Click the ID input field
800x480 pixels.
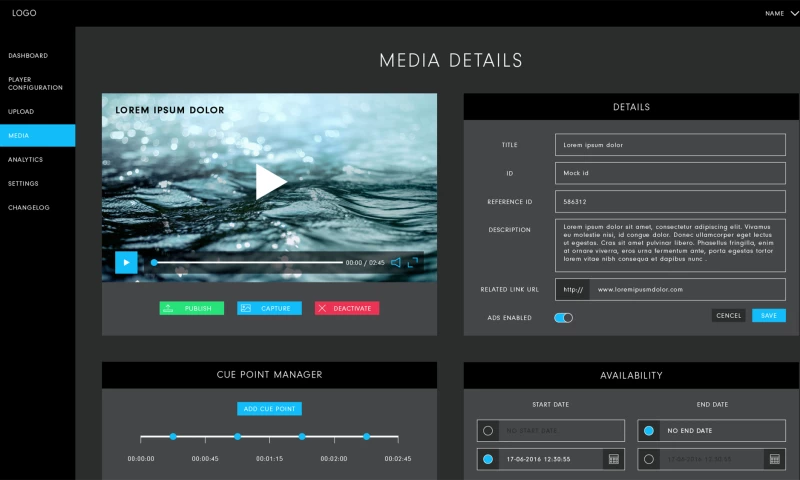(670, 173)
